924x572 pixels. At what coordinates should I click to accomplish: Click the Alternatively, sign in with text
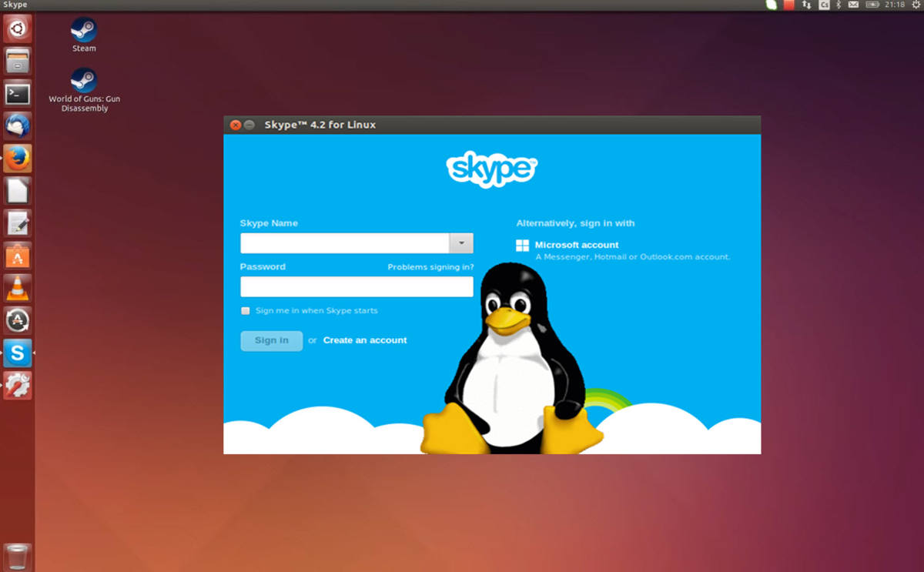575,223
